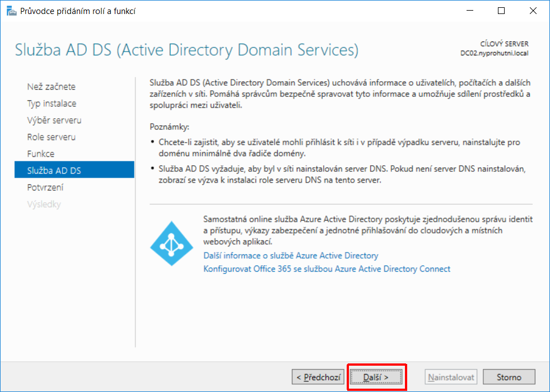Click the disabled Výsledky step
The height and width of the screenshot is (392, 550).
(x=44, y=204)
